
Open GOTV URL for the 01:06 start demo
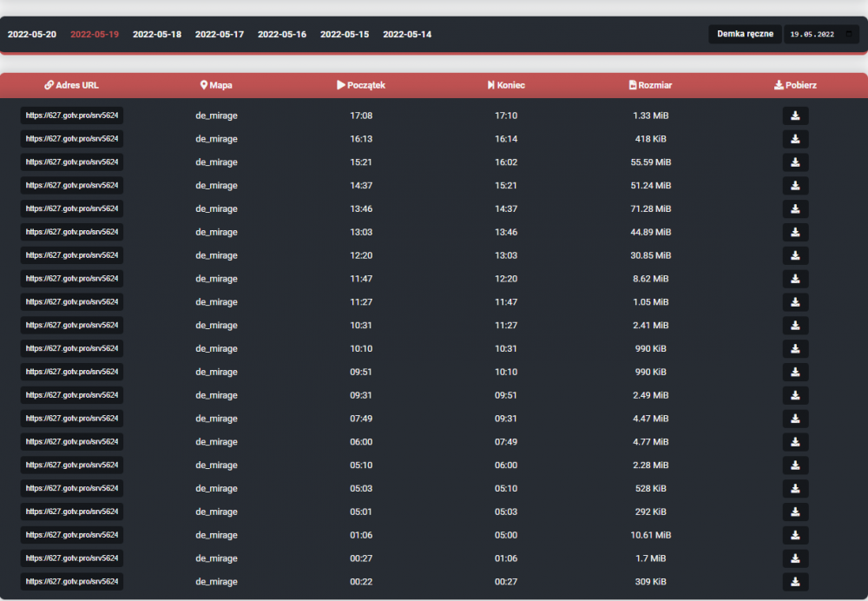[72, 534]
